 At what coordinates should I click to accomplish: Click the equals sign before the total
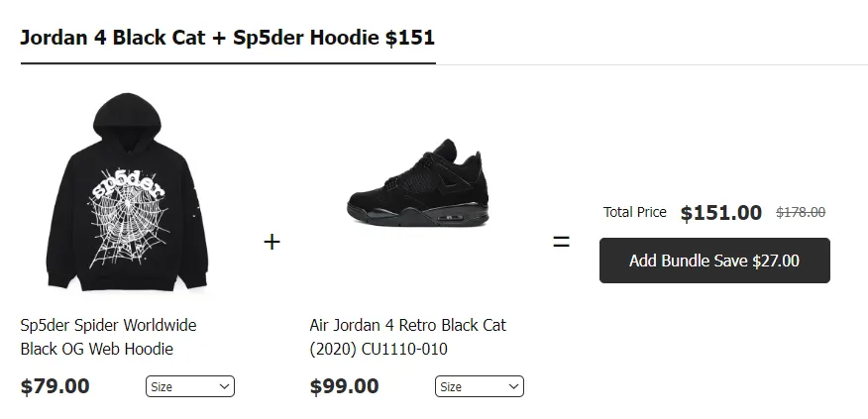pyautogui.click(x=561, y=241)
